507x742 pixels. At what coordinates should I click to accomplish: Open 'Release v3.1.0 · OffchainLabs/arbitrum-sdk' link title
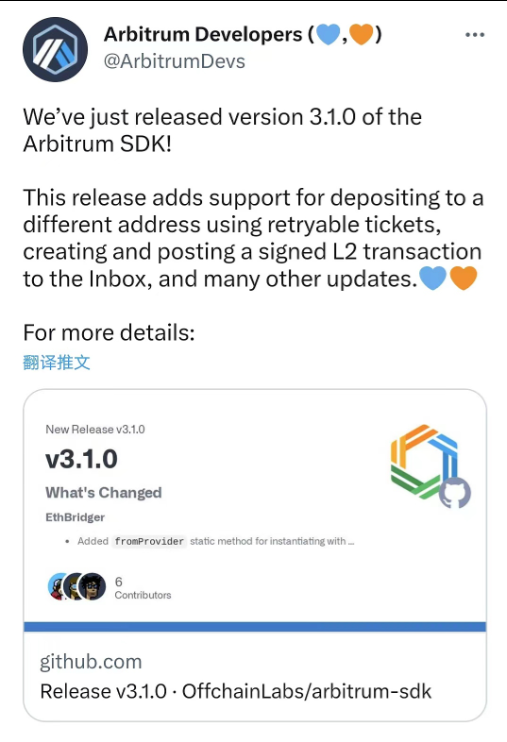(x=236, y=691)
